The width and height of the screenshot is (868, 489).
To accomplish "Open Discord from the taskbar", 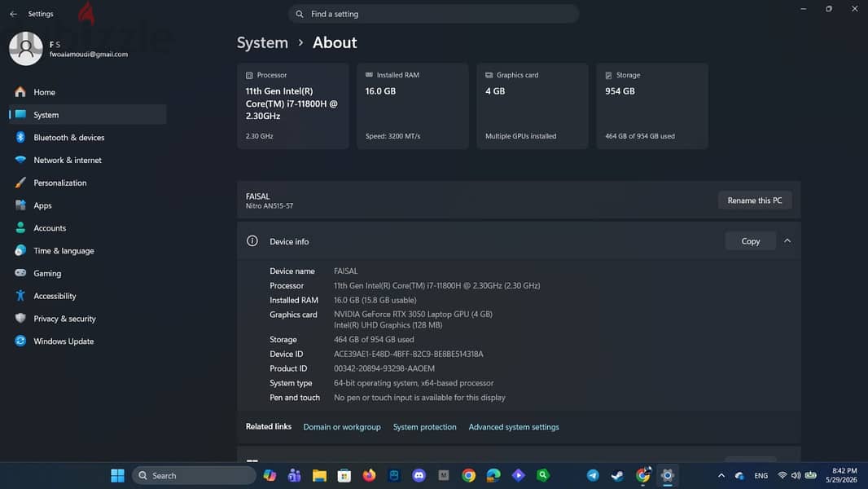I will (x=419, y=475).
